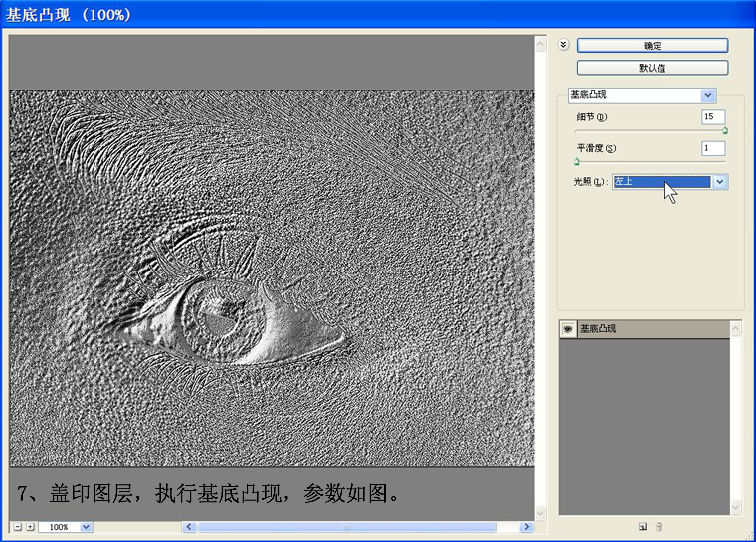This screenshot has height=542, width=756.
Task: Open the 光照 light direction dropdown arrow
Action: (720, 182)
